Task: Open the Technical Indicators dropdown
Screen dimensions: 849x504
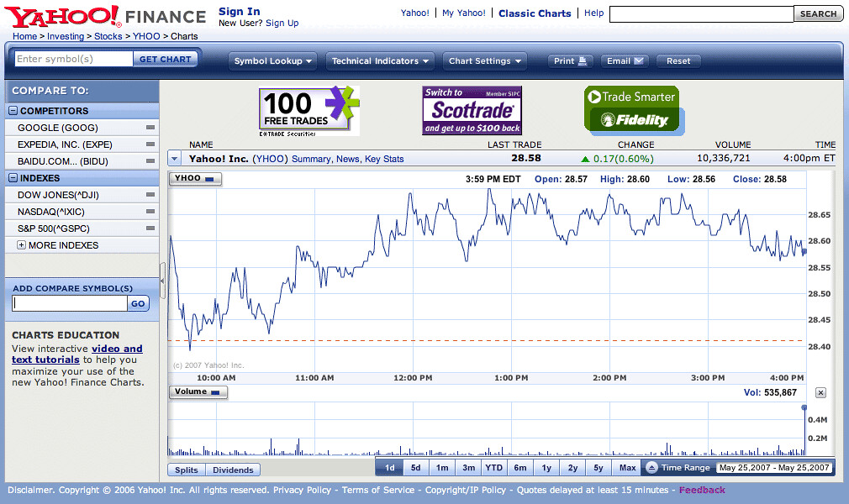Action: [x=380, y=61]
